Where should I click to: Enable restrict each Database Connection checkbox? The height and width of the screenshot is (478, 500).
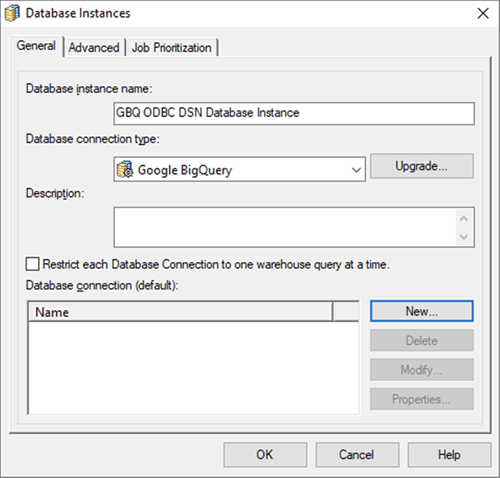pos(33,264)
